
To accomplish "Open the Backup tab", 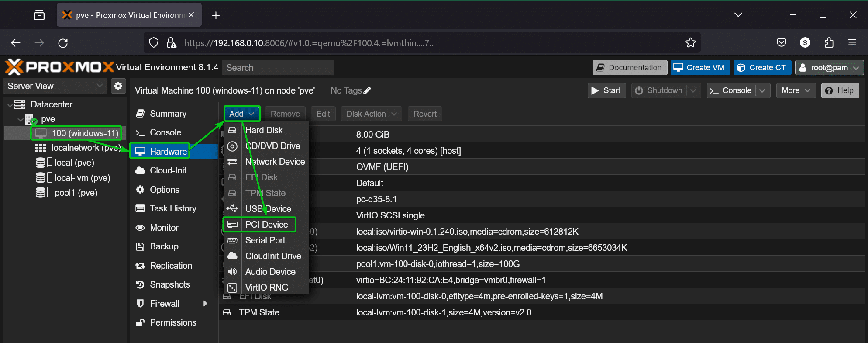I will [174, 246].
